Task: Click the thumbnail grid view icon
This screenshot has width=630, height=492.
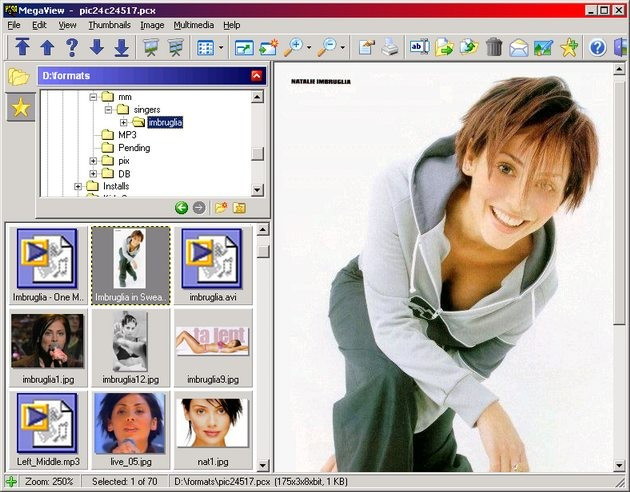Action: (205, 47)
